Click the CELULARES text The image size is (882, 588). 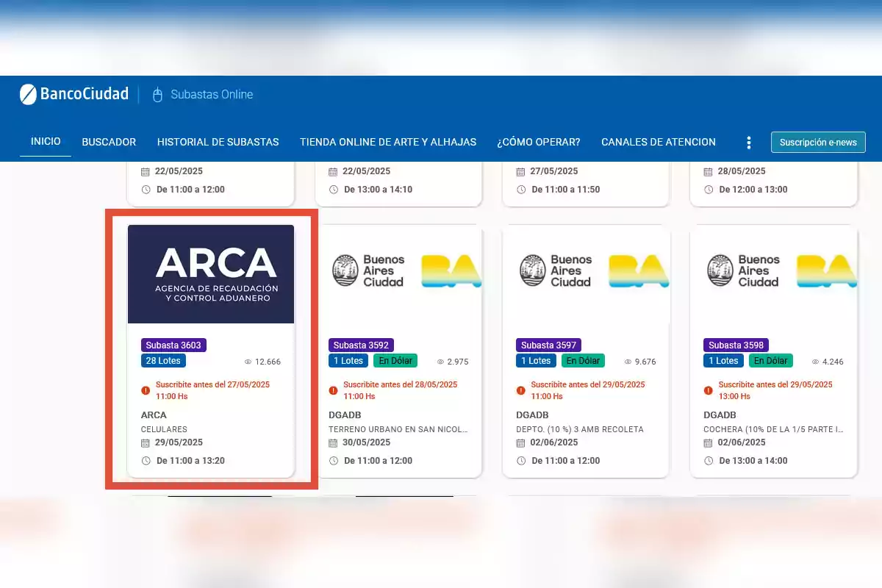(164, 429)
